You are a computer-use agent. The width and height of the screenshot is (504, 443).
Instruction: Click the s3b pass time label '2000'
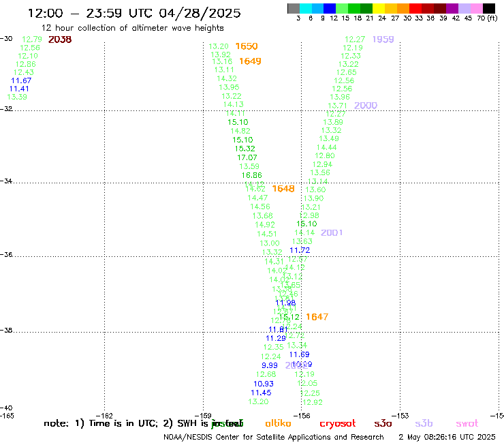click(366, 106)
